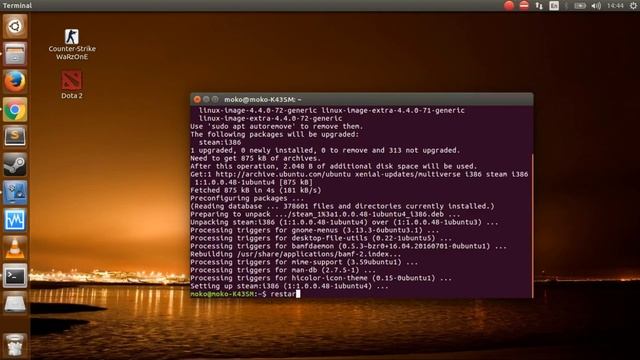Screen dimensions: 640x360
Task: Launch VLC media player from the launcher
Action: pyautogui.click(x=15, y=248)
